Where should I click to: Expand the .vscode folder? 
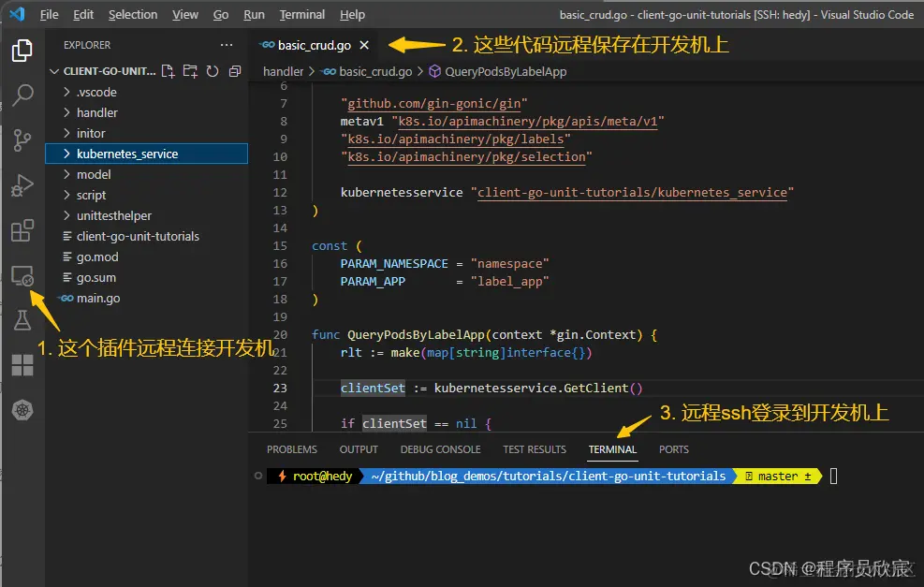(66, 92)
